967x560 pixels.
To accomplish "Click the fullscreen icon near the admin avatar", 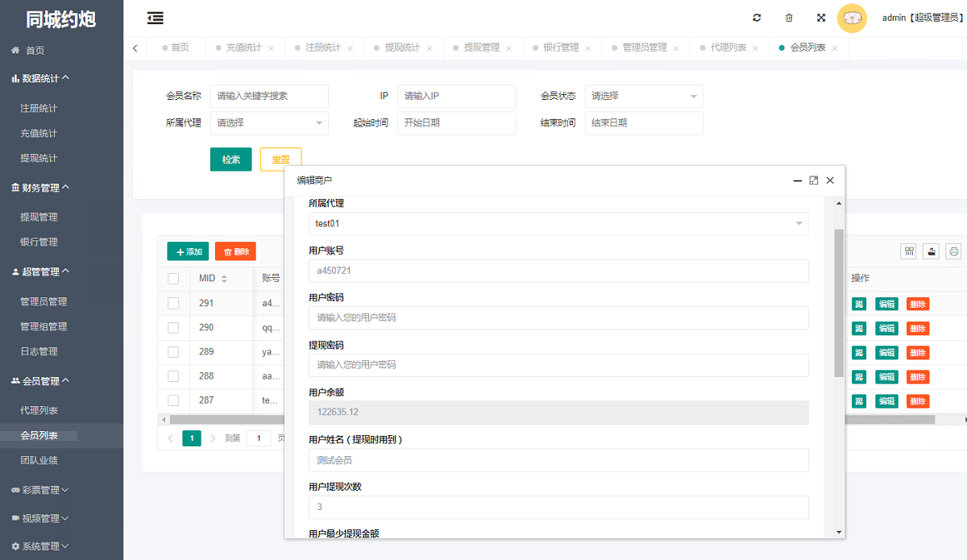I will [x=820, y=17].
